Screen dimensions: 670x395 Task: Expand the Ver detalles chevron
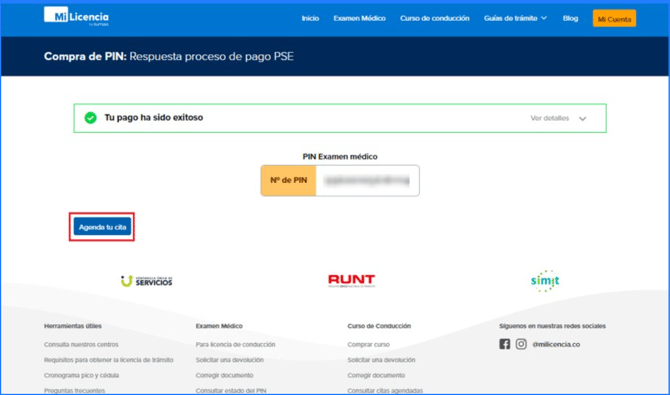582,119
